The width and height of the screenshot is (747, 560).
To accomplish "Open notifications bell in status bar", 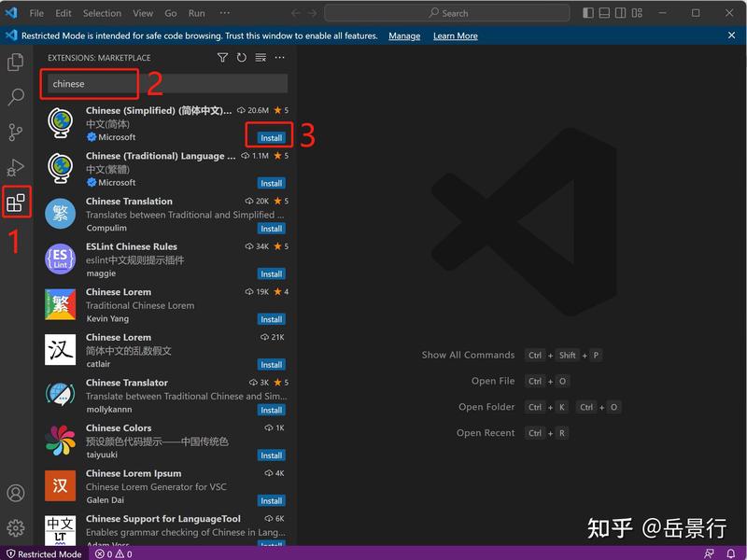I will tap(731, 553).
